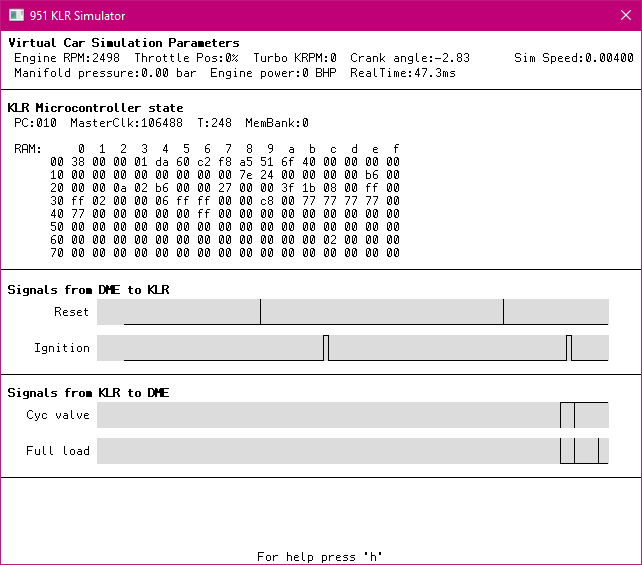Click RAM column header f
The width and height of the screenshot is (642, 565).
396,149
